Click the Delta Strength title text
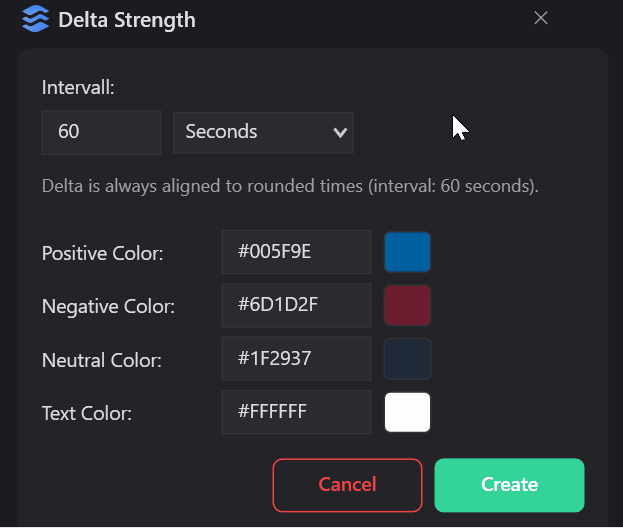623x528 pixels. tap(127, 20)
